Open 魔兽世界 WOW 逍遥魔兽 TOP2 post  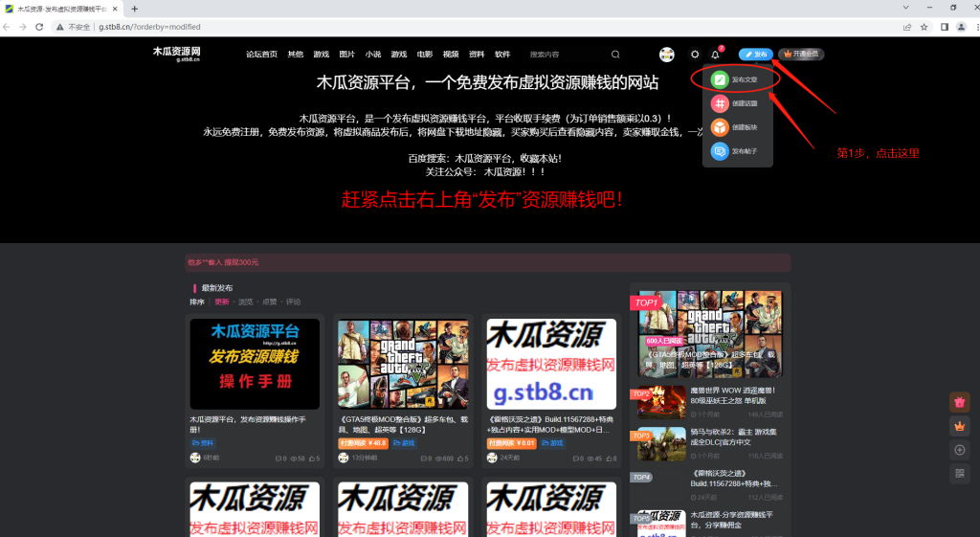pos(732,395)
